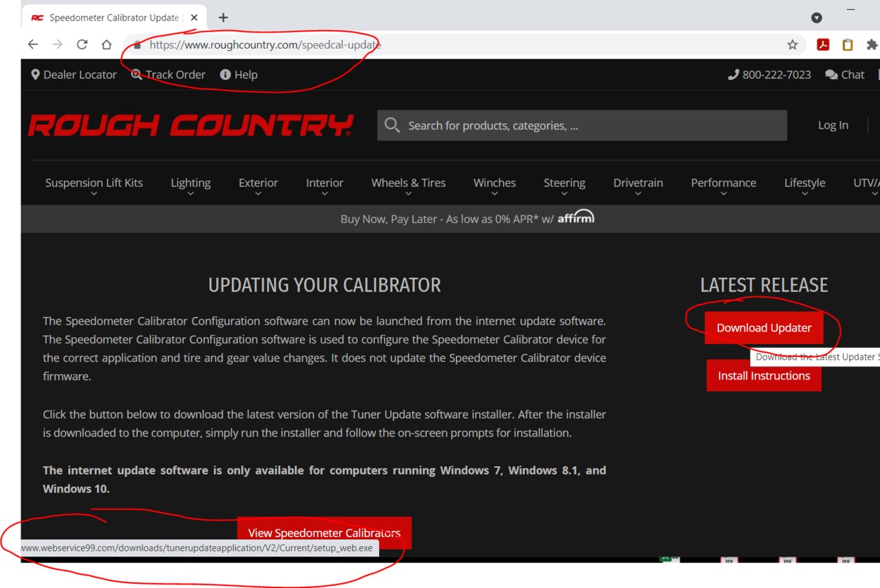Call the 800-222-7023 phone link
This screenshot has height=588, width=880.
[769, 74]
